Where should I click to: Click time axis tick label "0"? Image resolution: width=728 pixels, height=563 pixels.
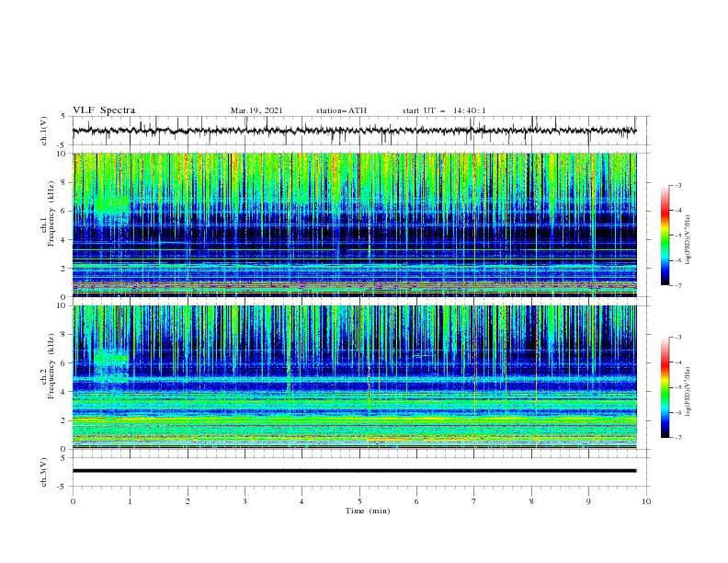pos(73,501)
